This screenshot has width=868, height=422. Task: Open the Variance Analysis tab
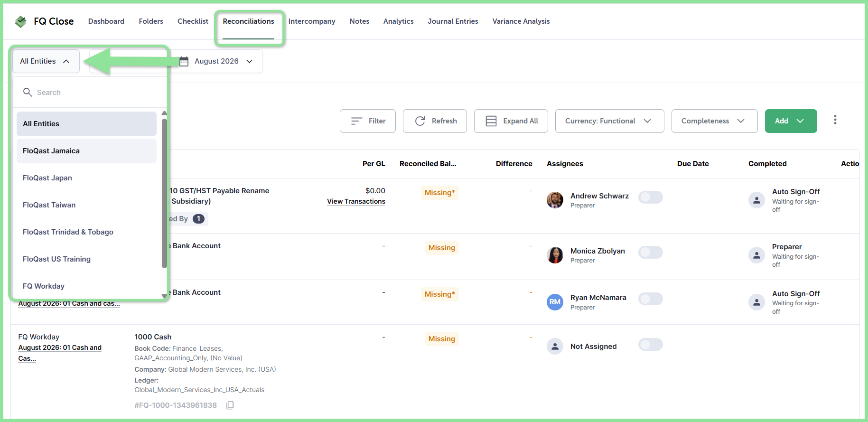pyautogui.click(x=521, y=21)
